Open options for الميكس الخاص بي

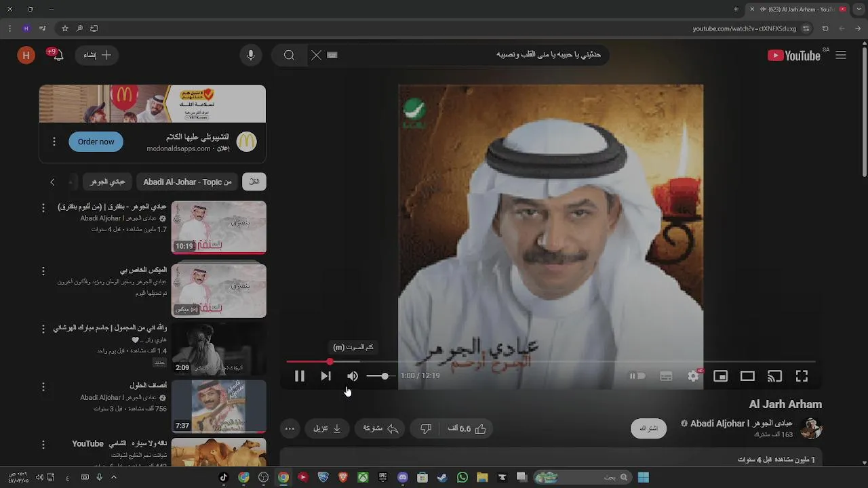point(43,271)
